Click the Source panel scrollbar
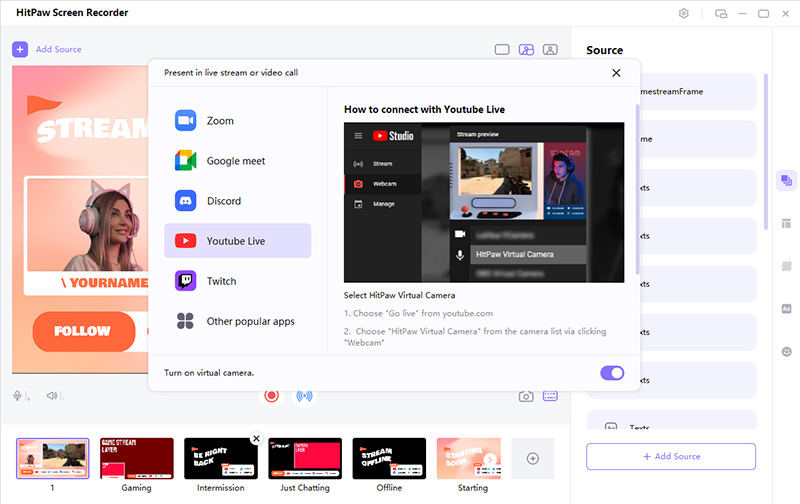The width and height of the screenshot is (800, 504). [765, 152]
